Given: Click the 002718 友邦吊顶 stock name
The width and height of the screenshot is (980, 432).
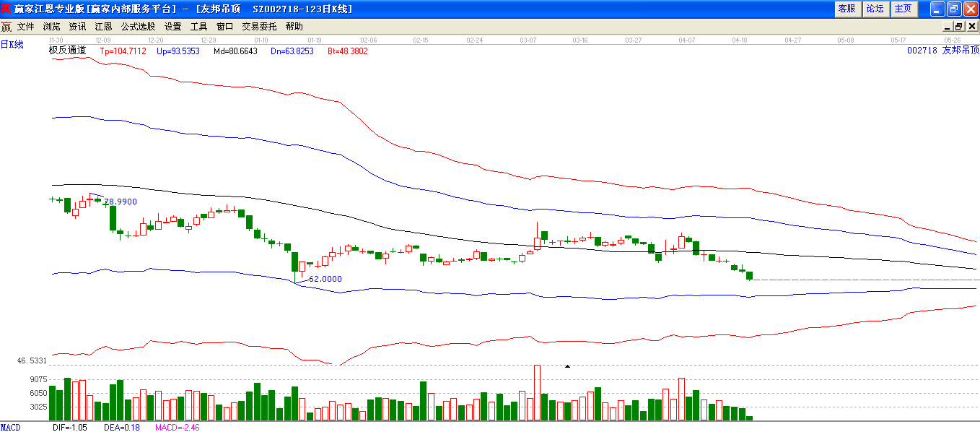Looking at the screenshot, I should (x=942, y=51).
